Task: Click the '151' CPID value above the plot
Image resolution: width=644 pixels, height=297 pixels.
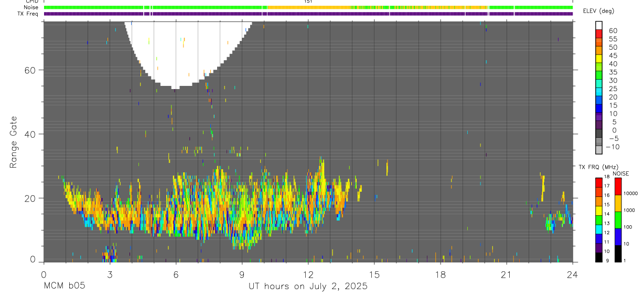Action: tap(308, 2)
